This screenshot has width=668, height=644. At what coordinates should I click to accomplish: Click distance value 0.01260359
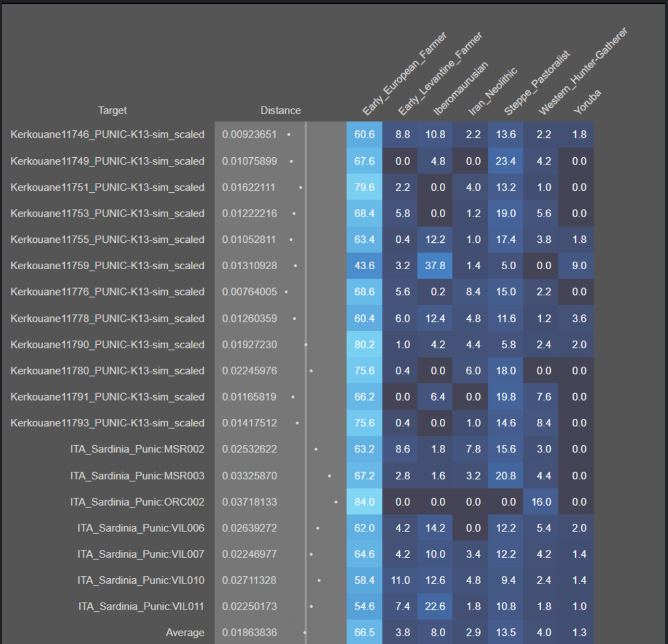[x=249, y=318]
